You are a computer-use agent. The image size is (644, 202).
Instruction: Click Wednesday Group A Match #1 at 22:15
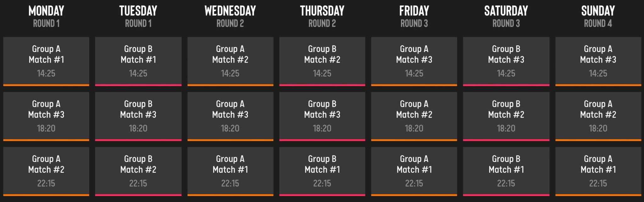(x=230, y=171)
